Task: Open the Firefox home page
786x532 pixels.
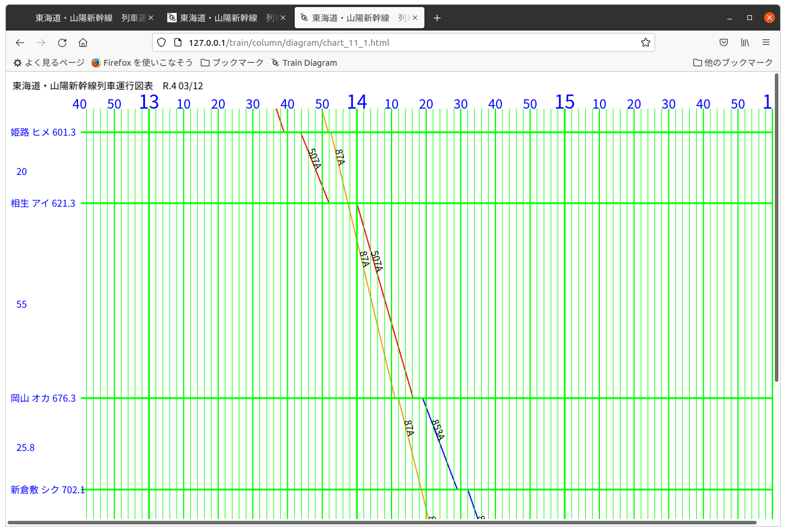Action: pos(83,42)
